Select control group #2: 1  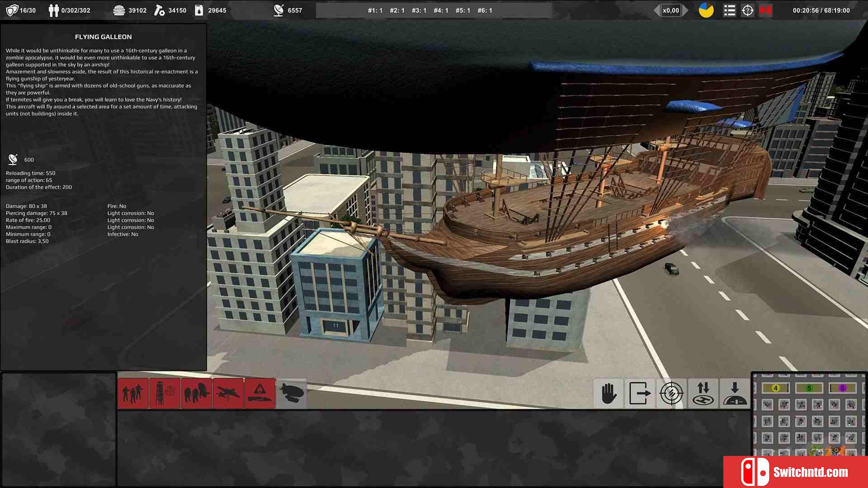pos(397,10)
